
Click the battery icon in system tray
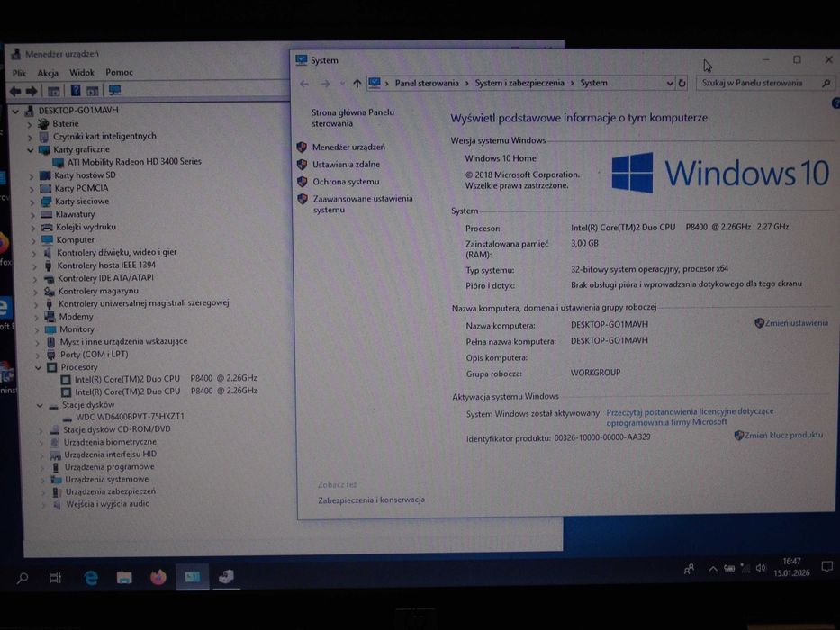(729, 569)
